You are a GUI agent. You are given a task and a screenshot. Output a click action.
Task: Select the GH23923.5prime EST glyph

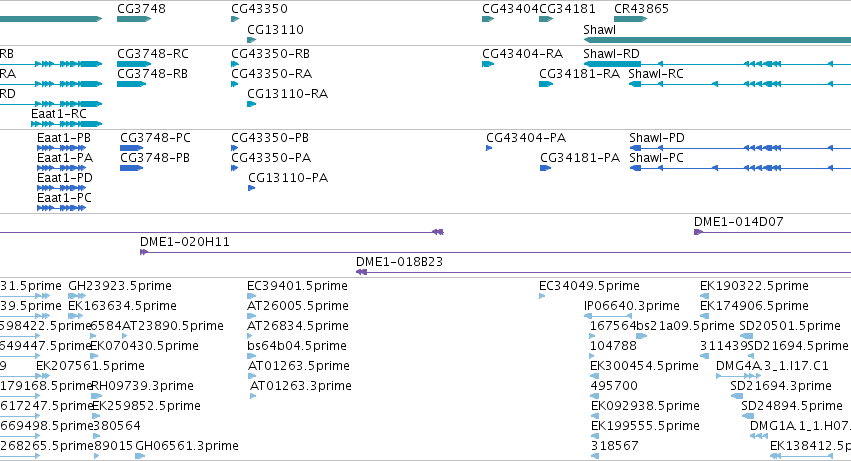(x=77, y=296)
